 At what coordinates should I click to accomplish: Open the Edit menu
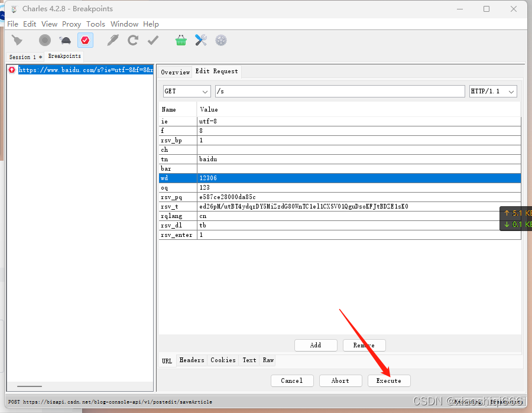tap(30, 24)
